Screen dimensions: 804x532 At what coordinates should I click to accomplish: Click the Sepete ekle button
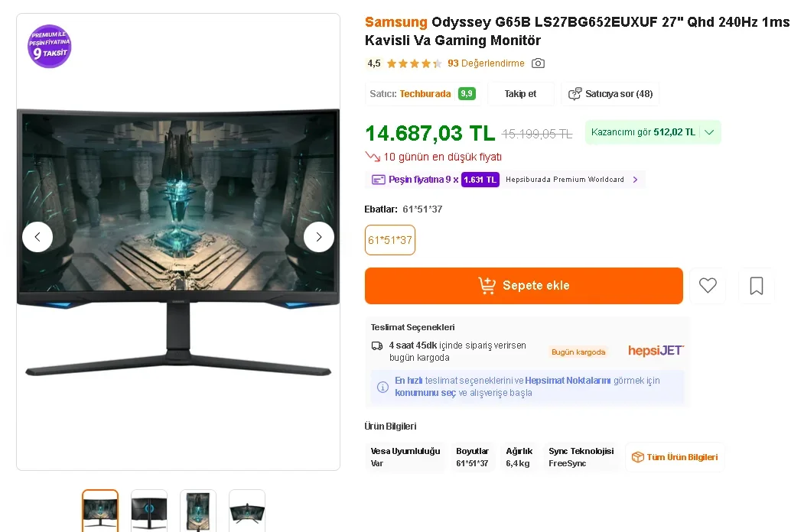click(523, 285)
